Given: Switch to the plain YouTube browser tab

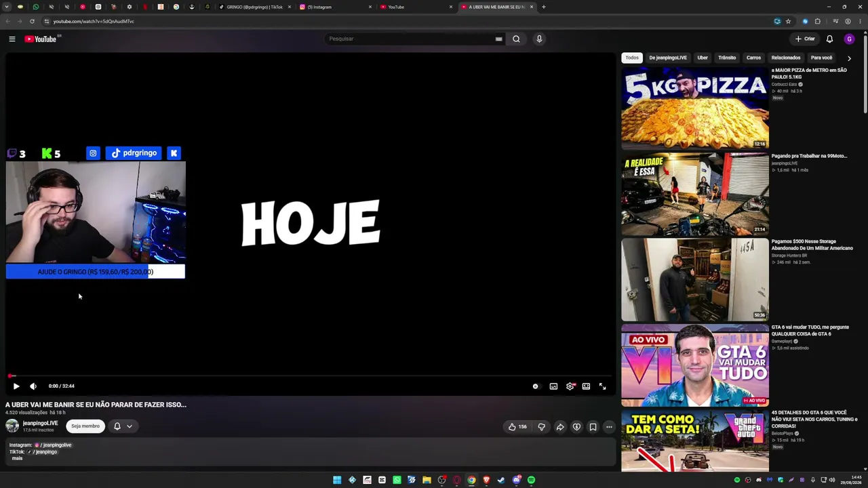Looking at the screenshot, I should point(416,7).
